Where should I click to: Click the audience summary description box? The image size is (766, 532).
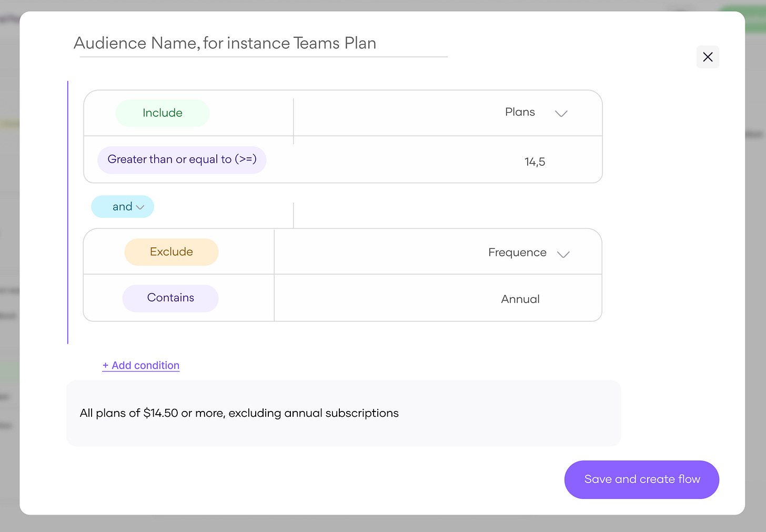click(x=343, y=413)
